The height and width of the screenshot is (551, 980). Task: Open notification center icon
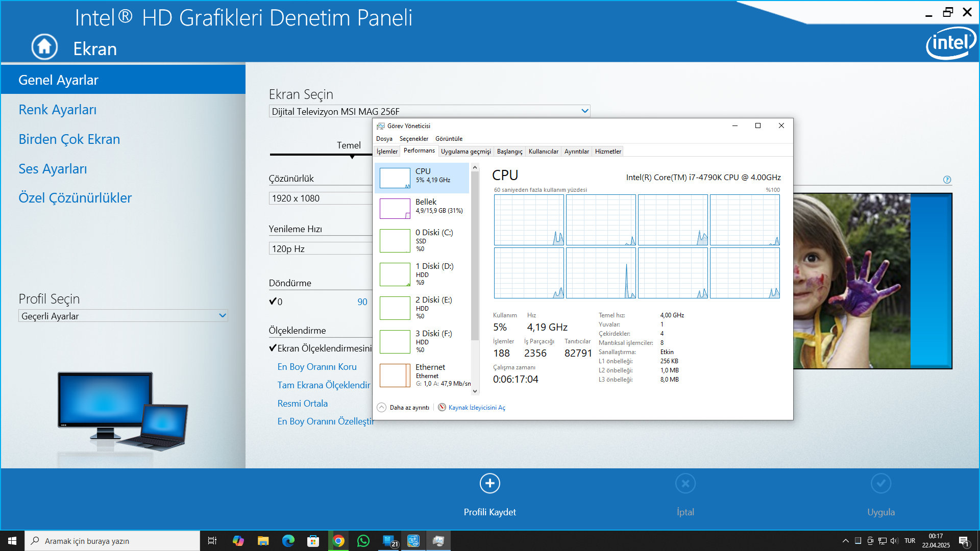pyautogui.click(x=964, y=541)
